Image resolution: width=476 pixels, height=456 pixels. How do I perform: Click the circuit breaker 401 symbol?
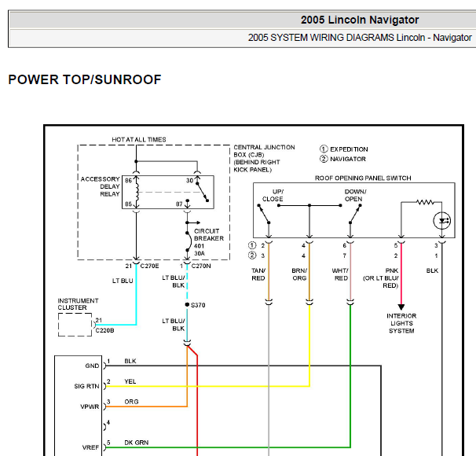(188, 242)
